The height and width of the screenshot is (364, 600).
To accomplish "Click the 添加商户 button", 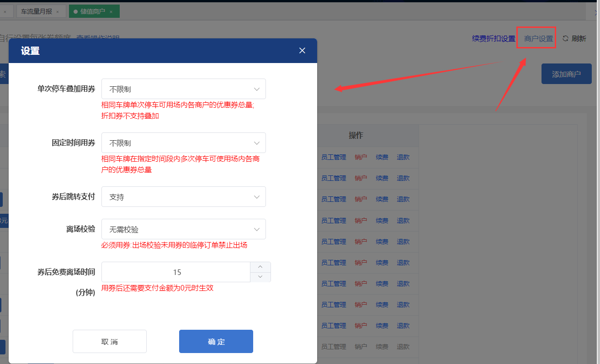I will point(567,74).
